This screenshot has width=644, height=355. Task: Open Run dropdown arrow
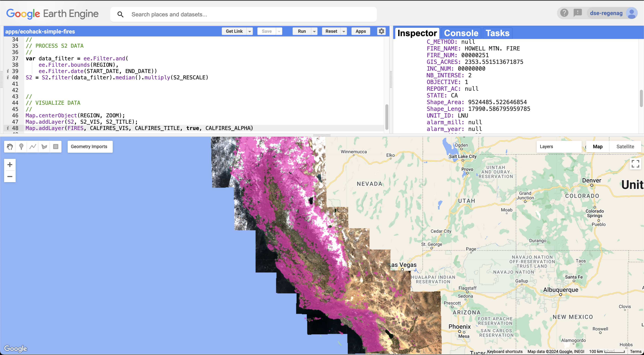pyautogui.click(x=314, y=31)
